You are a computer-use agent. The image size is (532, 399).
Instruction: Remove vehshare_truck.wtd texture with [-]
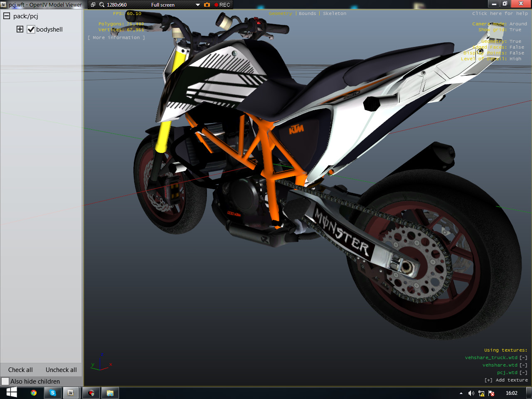tap(524, 357)
